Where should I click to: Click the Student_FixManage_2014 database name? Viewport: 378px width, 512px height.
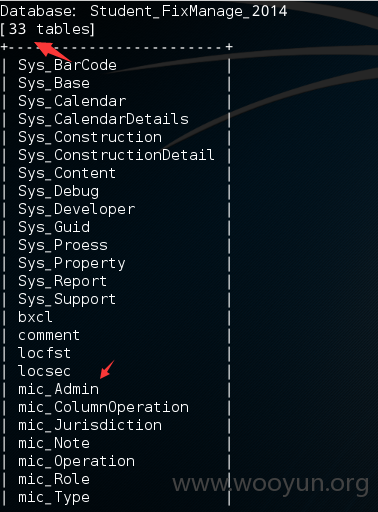189,12
